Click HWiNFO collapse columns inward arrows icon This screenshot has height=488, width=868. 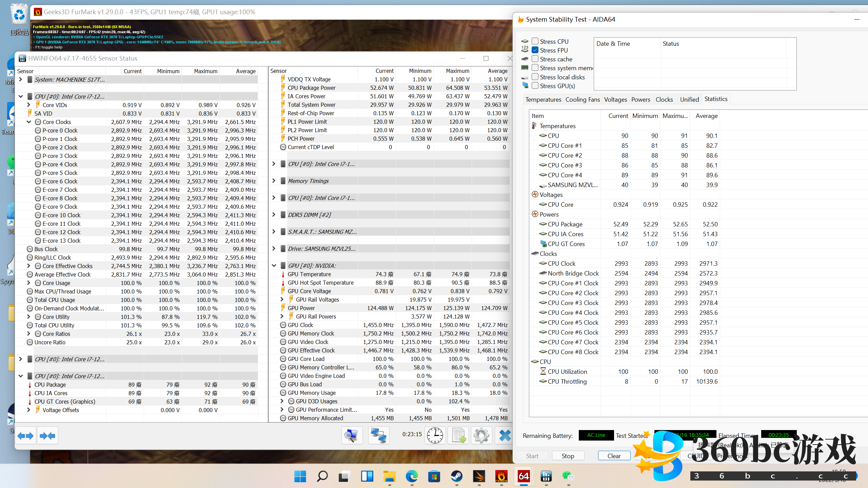coord(47,436)
